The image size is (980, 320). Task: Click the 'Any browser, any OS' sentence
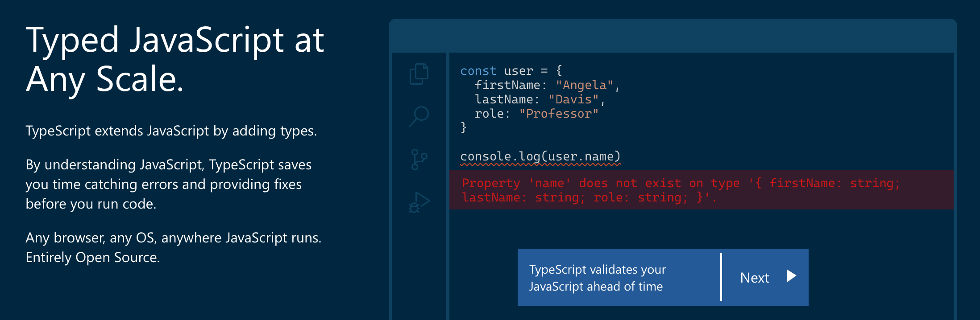(174, 238)
